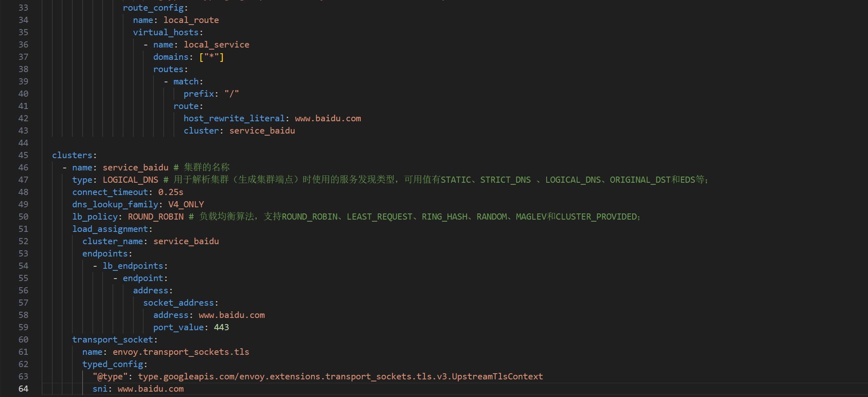Click the 集群的名称 comment
Image resolution: width=868 pixels, height=397 pixels.
click(207, 167)
